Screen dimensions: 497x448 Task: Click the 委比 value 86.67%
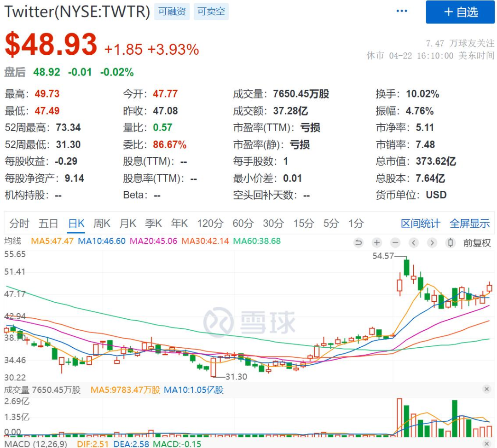click(x=169, y=144)
